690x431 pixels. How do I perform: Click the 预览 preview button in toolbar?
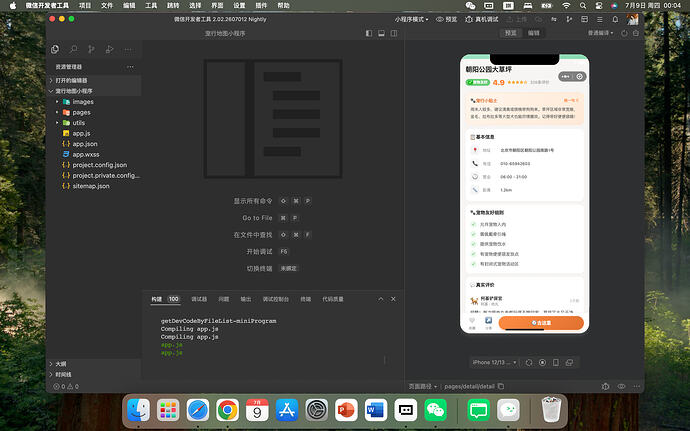pos(446,19)
